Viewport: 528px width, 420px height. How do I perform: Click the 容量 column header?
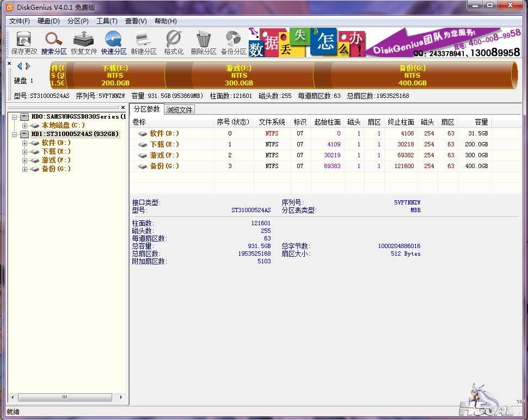[x=481, y=122]
